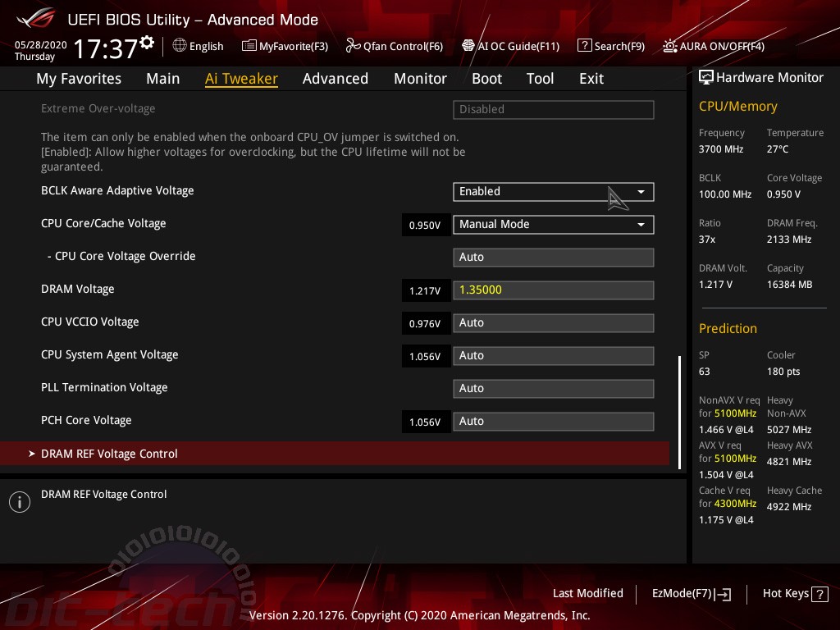840x630 pixels.
Task: Open the Monitor tab
Action: (x=421, y=79)
